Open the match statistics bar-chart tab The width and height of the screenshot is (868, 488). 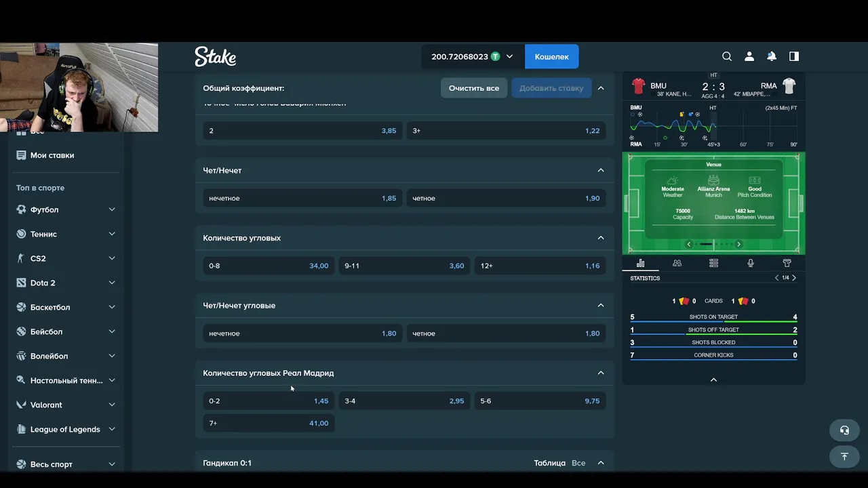point(641,263)
